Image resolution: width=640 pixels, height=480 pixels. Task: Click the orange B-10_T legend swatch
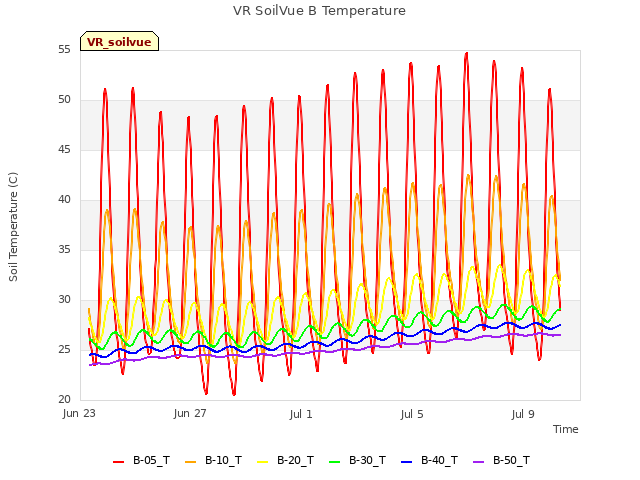coord(191,462)
